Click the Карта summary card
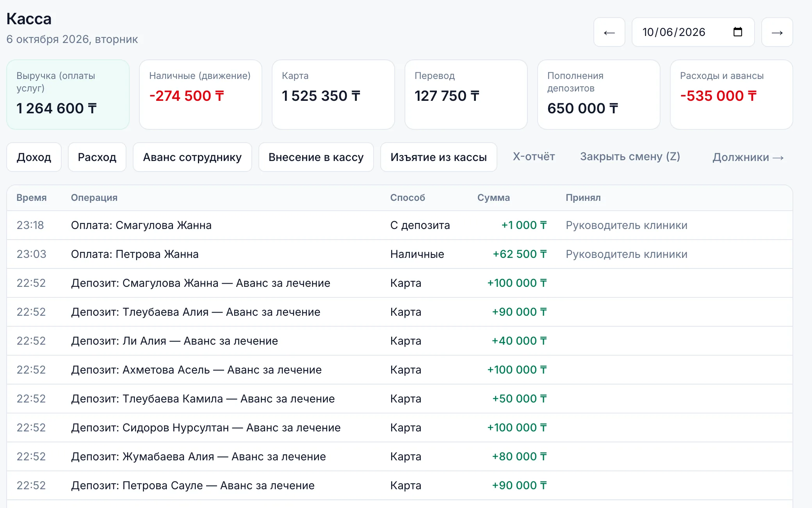The height and width of the screenshot is (508, 812). pyautogui.click(x=333, y=95)
